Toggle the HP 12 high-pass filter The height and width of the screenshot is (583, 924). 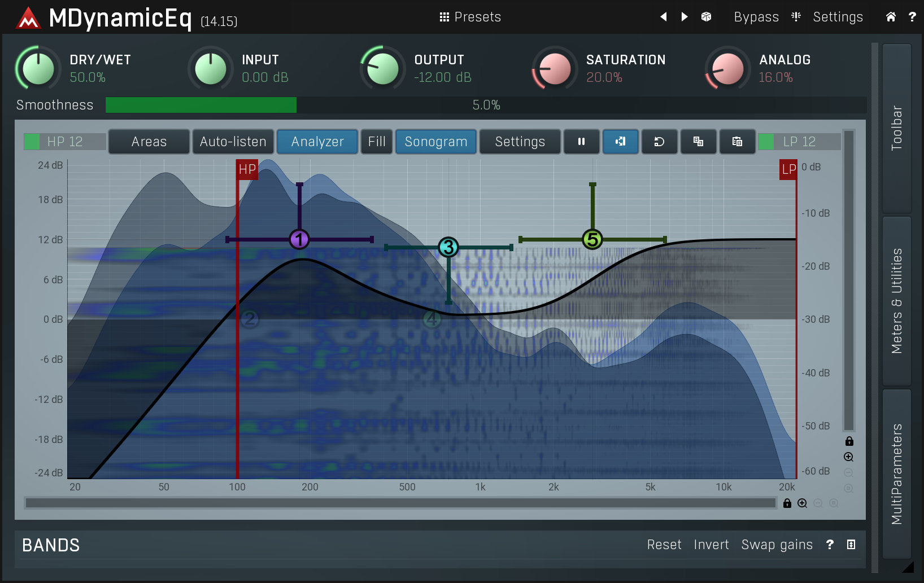tap(64, 142)
